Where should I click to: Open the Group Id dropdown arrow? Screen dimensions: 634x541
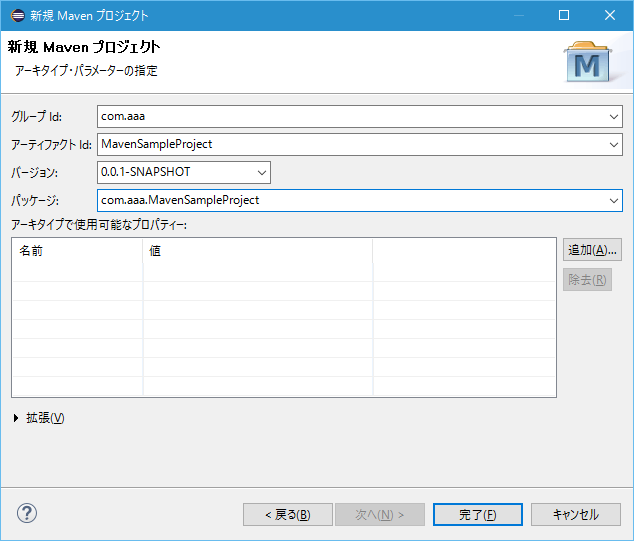click(x=613, y=117)
